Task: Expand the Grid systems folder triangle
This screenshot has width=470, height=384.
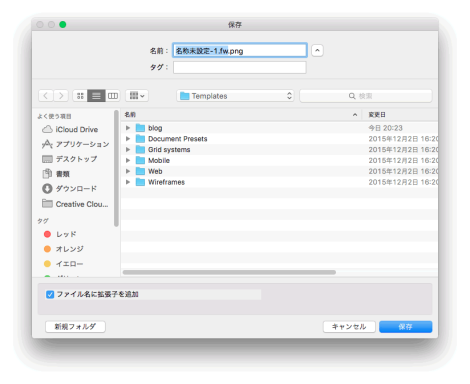Action: (x=128, y=150)
